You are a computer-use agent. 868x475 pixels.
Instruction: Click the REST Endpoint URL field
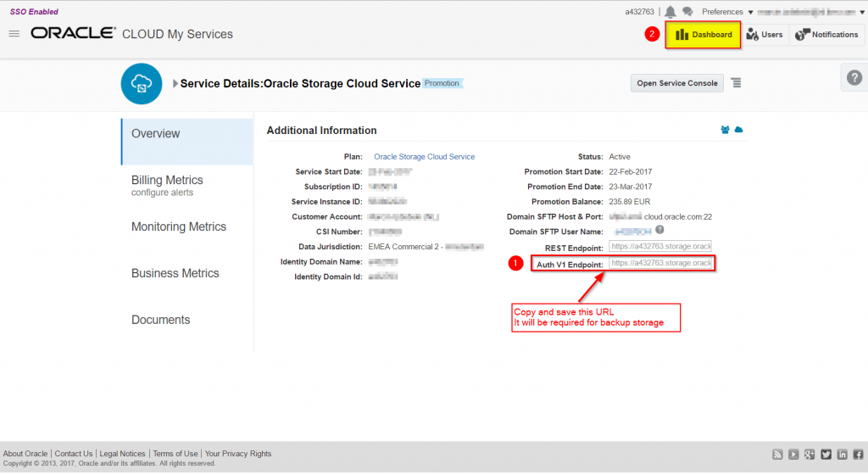(660, 247)
